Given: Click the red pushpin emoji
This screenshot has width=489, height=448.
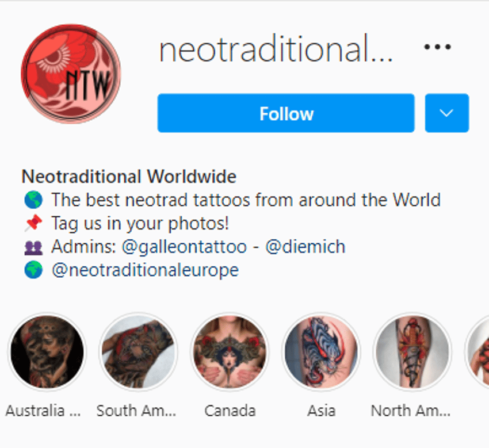Looking at the screenshot, I should pos(33,223).
